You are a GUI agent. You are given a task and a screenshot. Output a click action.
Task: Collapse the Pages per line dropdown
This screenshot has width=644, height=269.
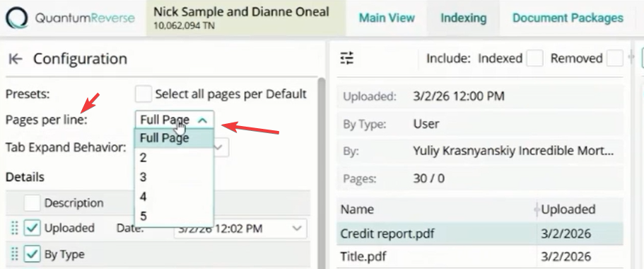(174, 120)
